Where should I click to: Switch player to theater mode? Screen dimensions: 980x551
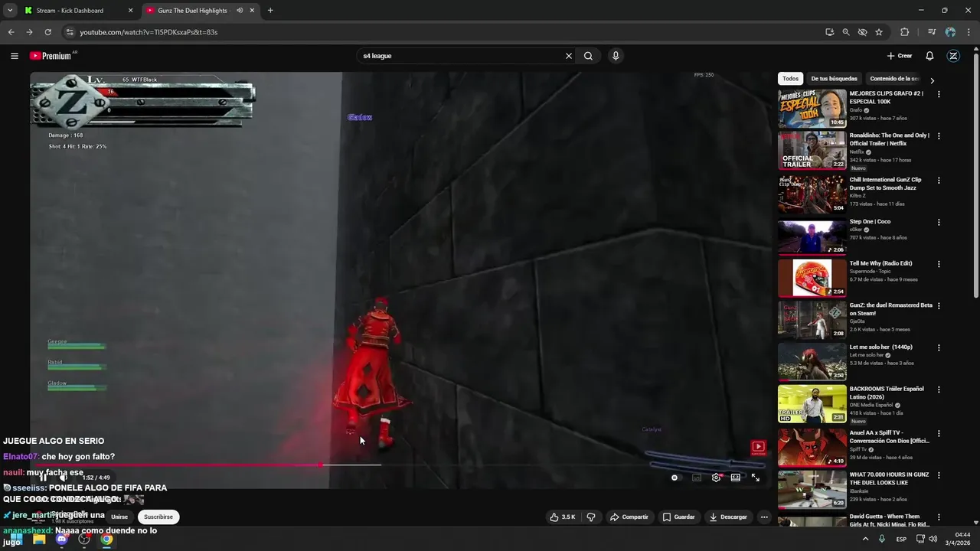[736, 478]
